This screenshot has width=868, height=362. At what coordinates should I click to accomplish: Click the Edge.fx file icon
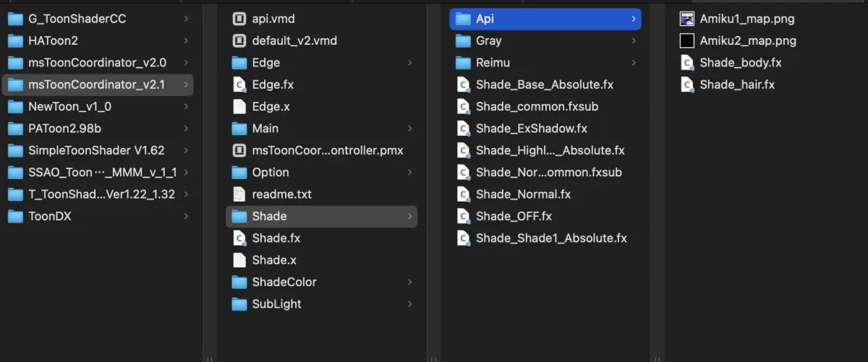239,85
